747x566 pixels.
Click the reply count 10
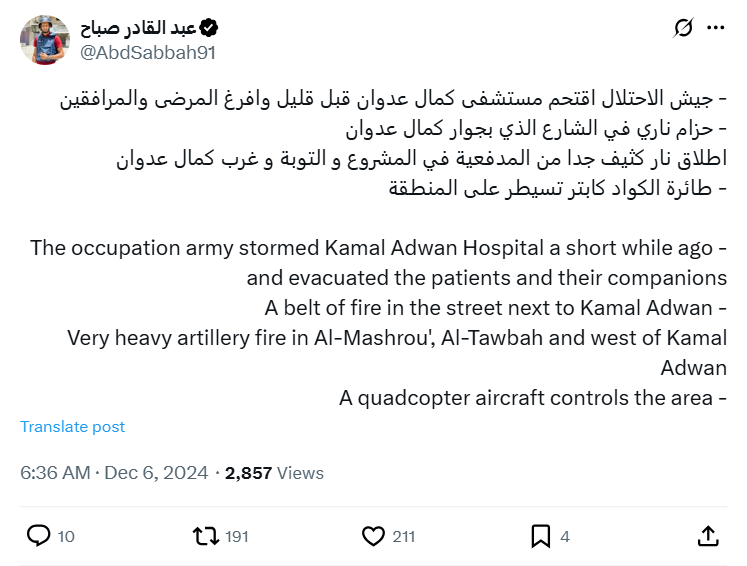tap(66, 537)
